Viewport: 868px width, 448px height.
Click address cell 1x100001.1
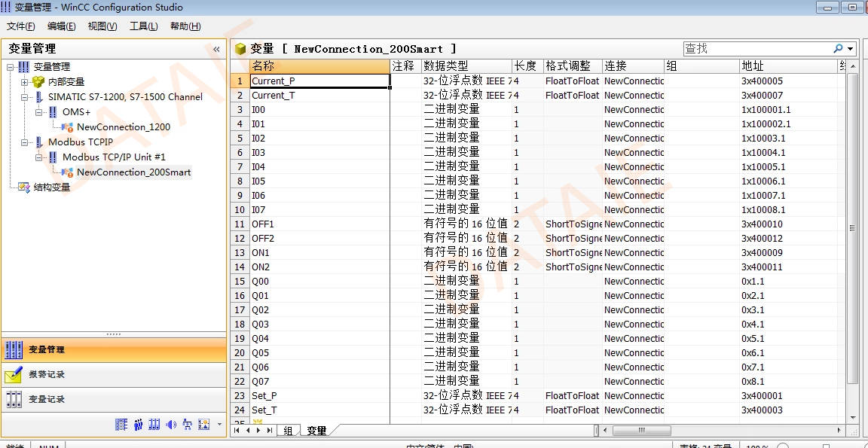[x=789, y=109]
